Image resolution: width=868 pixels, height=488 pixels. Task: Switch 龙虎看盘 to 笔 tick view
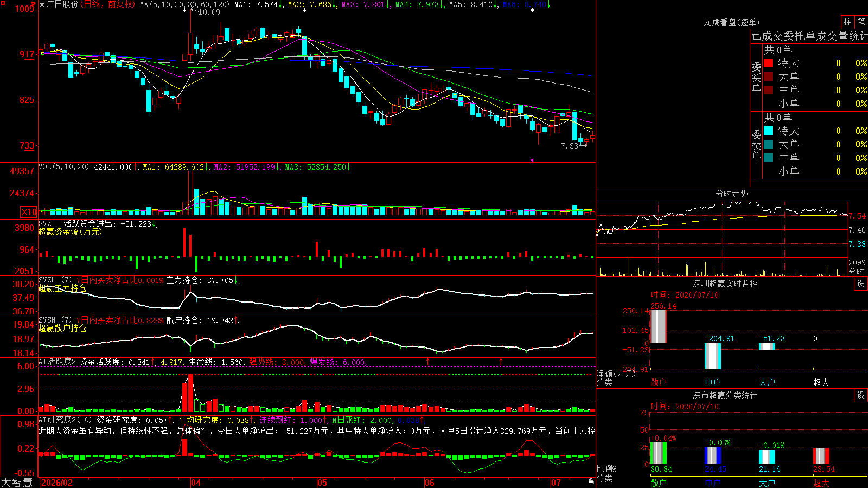click(x=861, y=22)
